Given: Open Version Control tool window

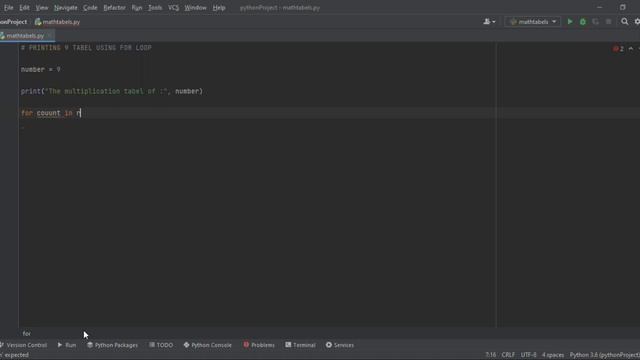Looking at the screenshot, I should [24, 345].
